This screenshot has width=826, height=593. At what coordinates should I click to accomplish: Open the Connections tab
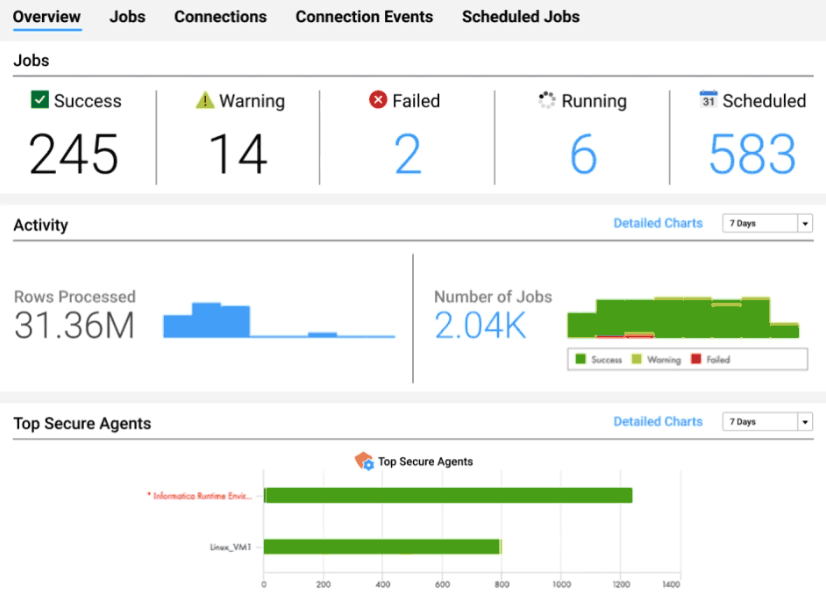(x=220, y=17)
